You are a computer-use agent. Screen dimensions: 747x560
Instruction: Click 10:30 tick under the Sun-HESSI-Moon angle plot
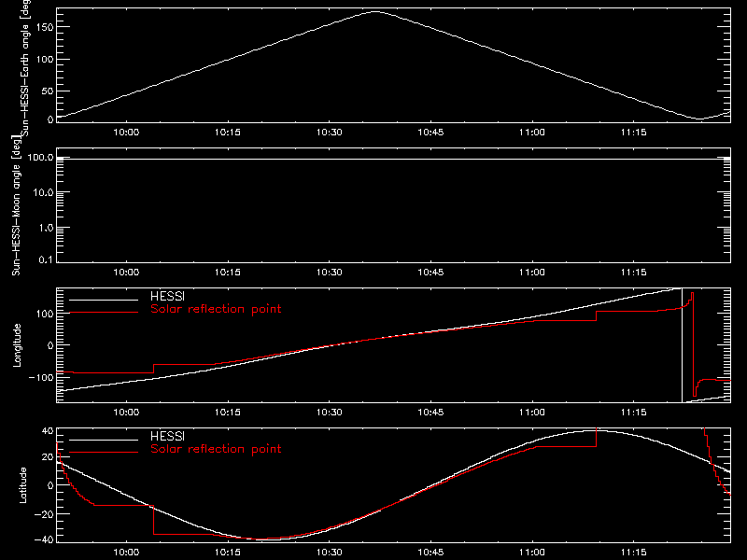pos(330,273)
